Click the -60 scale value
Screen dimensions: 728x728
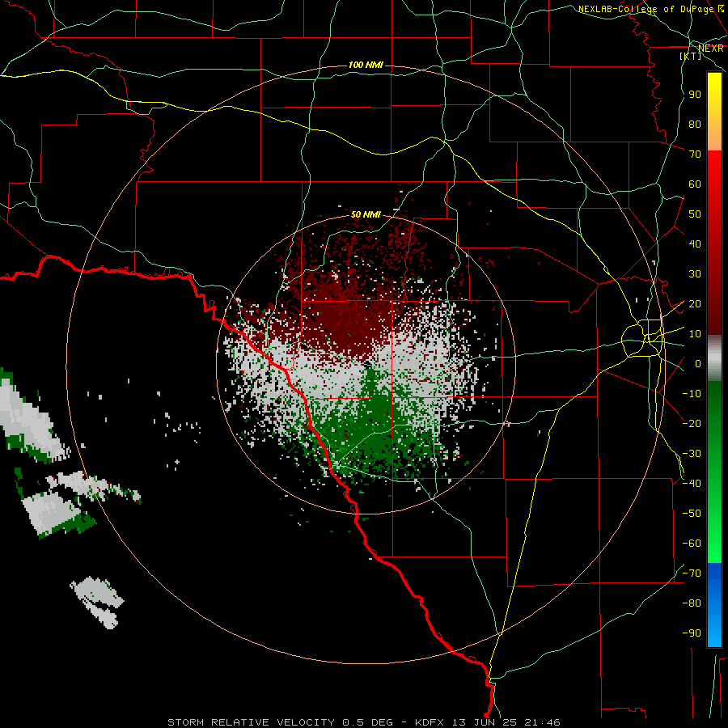pyautogui.click(x=692, y=544)
